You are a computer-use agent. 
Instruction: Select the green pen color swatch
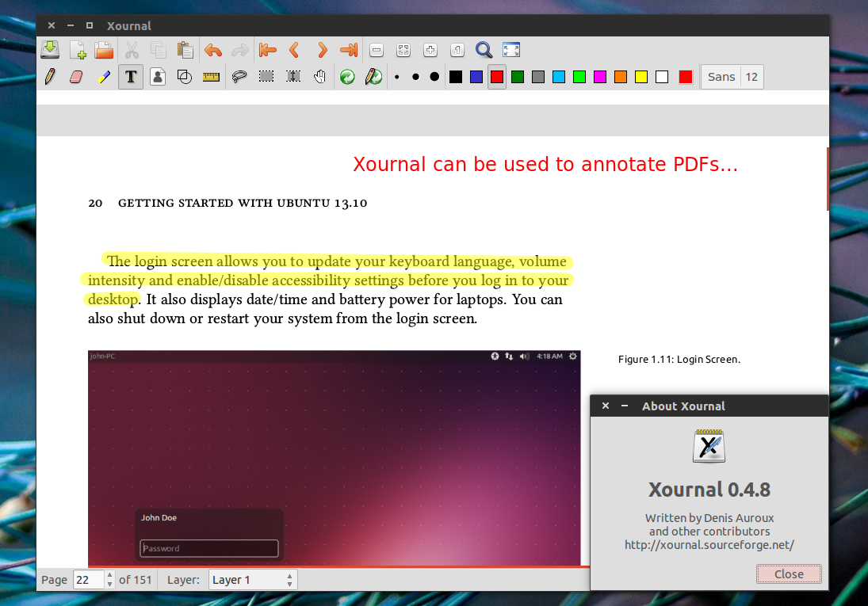pos(518,76)
